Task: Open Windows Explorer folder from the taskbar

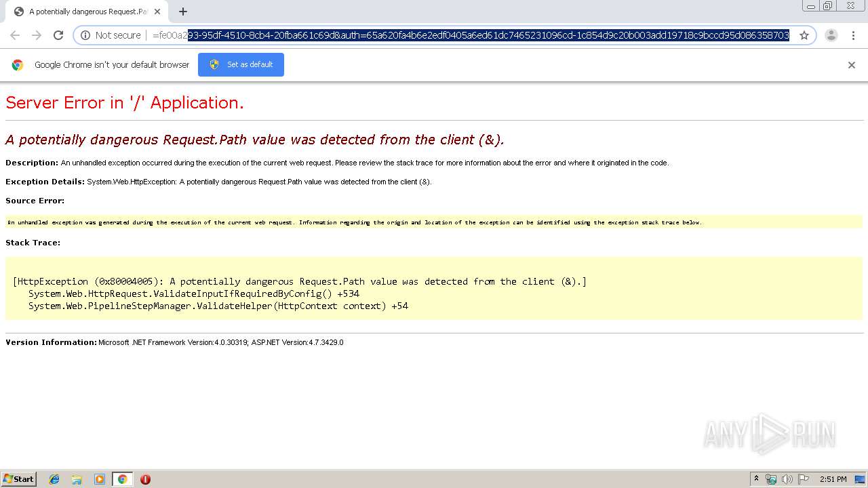Action: 77,479
